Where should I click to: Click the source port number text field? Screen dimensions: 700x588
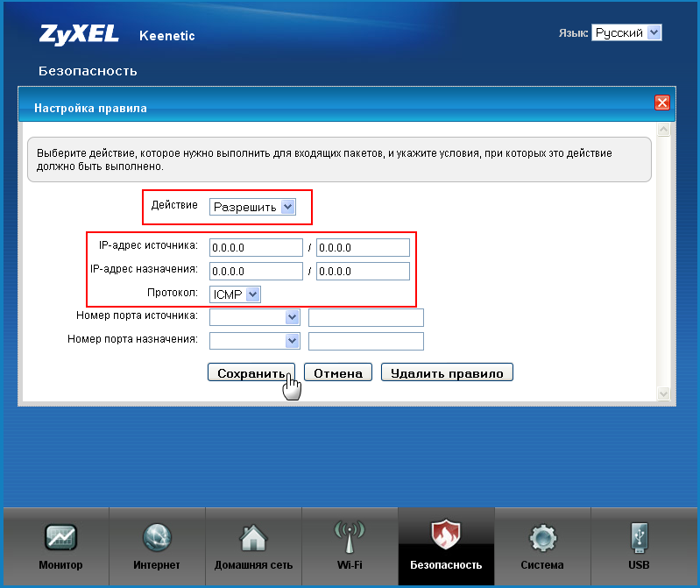(x=366, y=317)
